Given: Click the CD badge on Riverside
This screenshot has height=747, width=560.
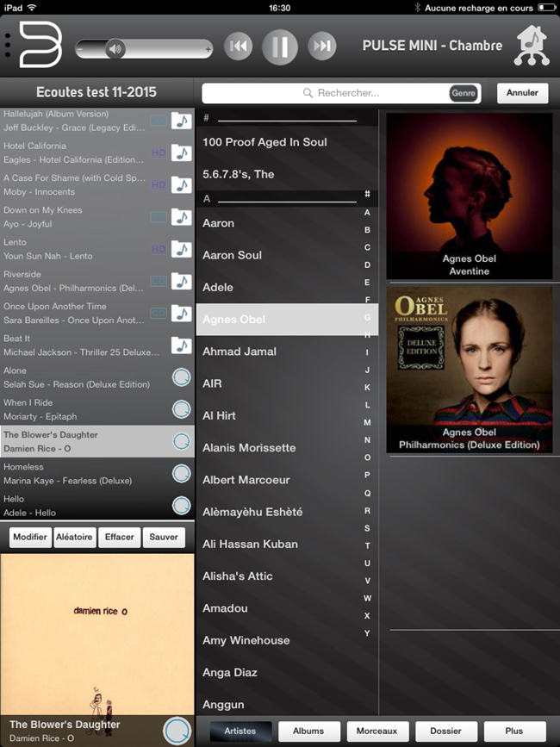Looking at the screenshot, I should [x=159, y=281].
